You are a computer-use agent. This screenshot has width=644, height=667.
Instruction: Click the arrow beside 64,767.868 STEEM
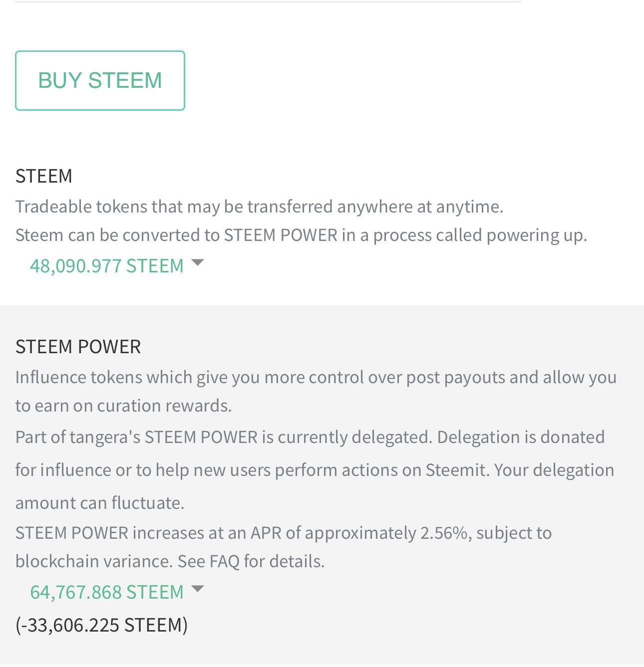[x=198, y=589]
